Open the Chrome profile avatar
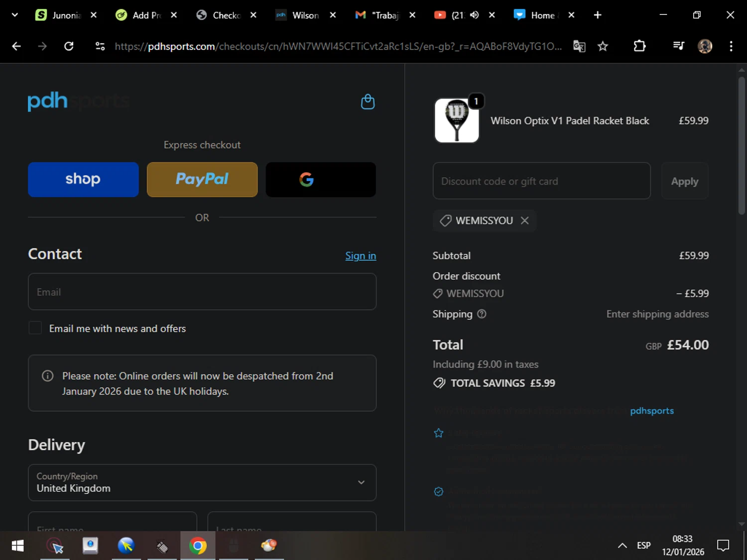 coord(705,46)
